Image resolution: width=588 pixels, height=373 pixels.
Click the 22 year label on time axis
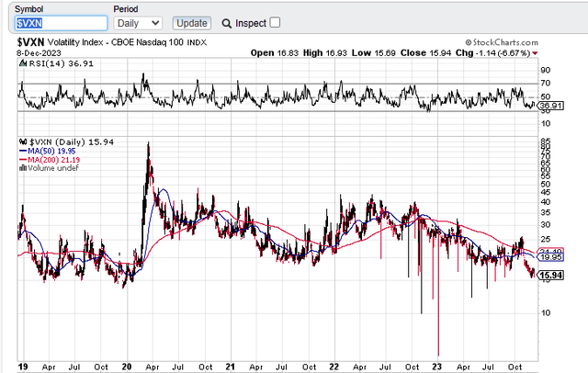334,367
